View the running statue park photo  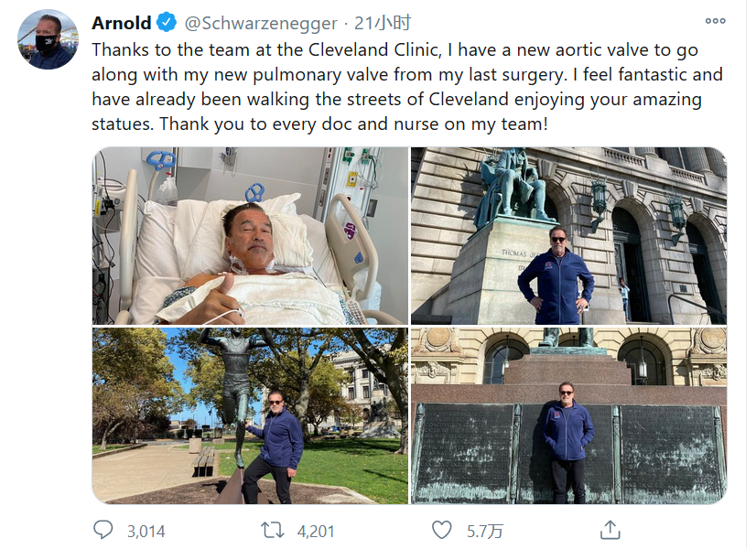tap(250, 416)
